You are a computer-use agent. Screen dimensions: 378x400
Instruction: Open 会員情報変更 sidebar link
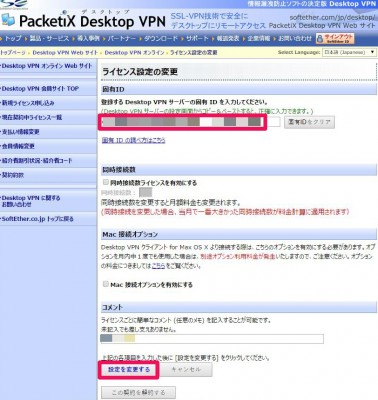[18, 146]
